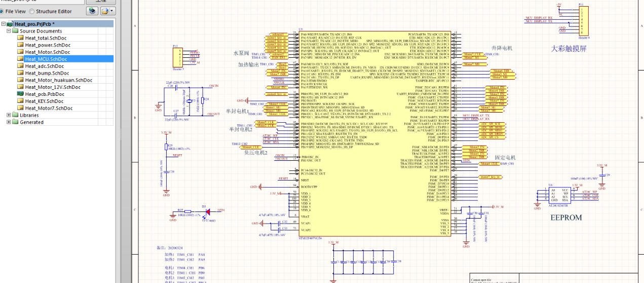Viewport: 644px width, 283px height.
Task: Click the Source Documents folder icon
Action: pyautogui.click(x=15, y=31)
